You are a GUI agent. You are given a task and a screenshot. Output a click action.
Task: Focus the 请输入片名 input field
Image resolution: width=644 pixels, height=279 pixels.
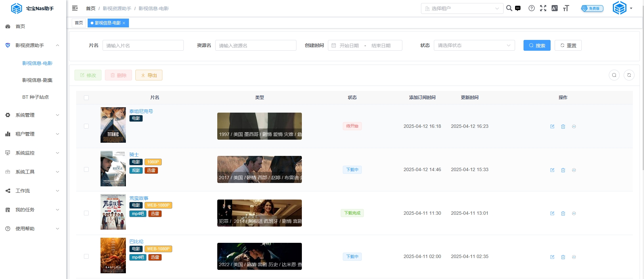point(143,45)
